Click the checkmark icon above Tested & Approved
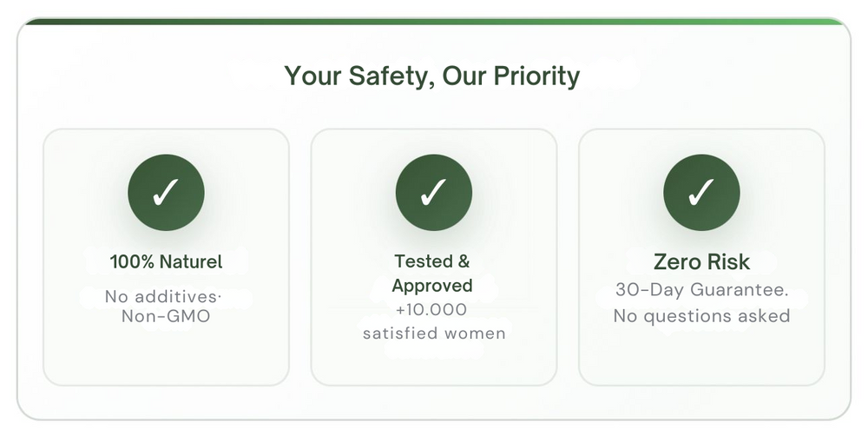Screen dimensions: 868x429 tap(434, 192)
